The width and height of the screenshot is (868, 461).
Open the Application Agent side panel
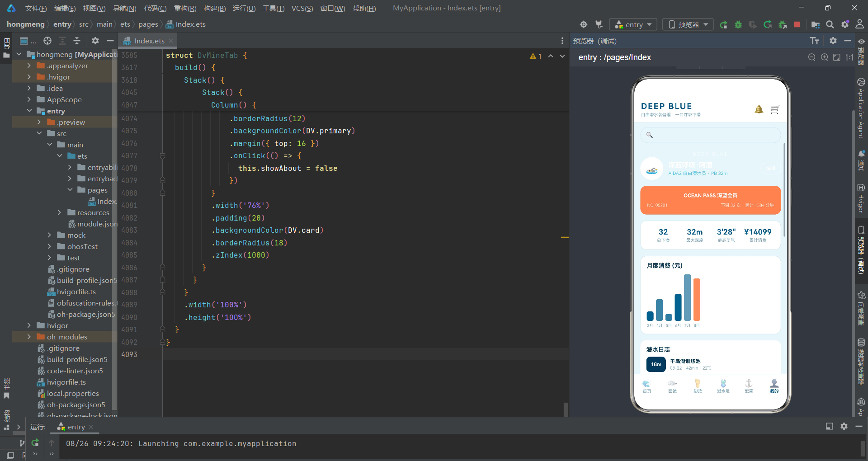[861, 108]
